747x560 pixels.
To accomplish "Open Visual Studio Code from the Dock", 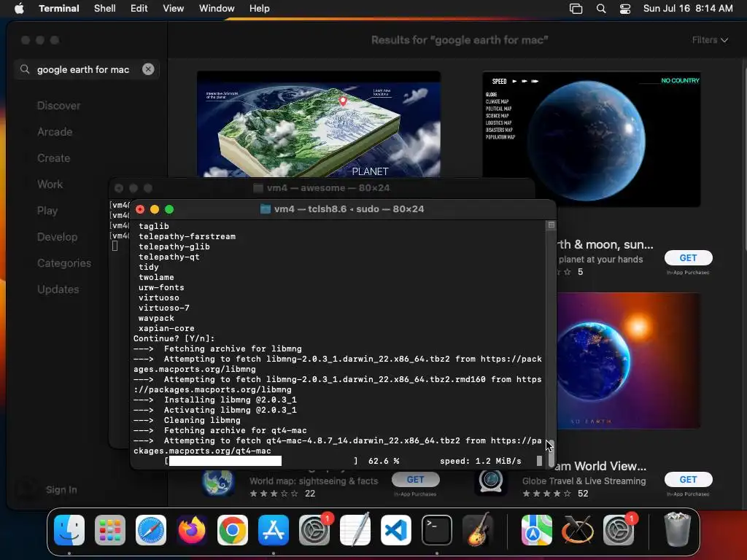I will 396,530.
